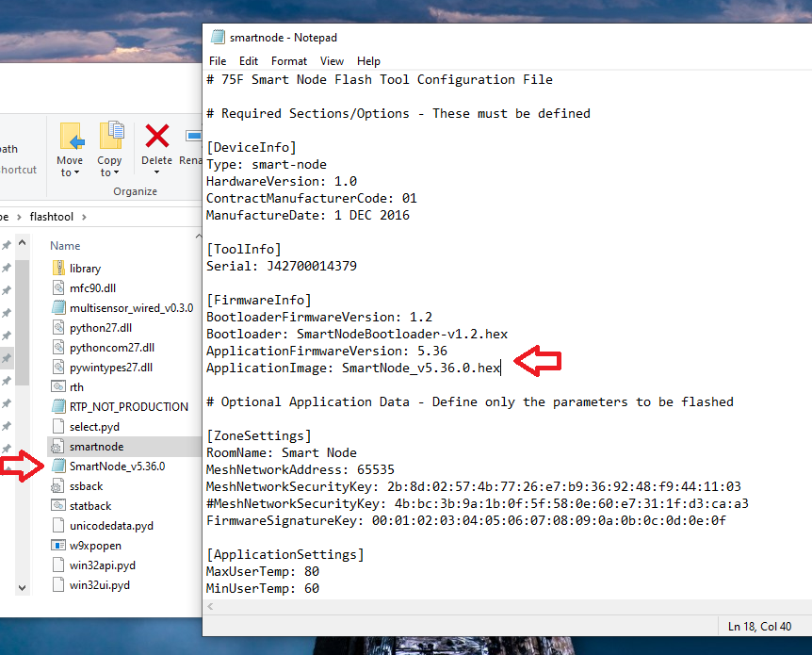Click the Copy to icon
The width and height of the screenshot is (812, 655).
pyautogui.click(x=112, y=136)
